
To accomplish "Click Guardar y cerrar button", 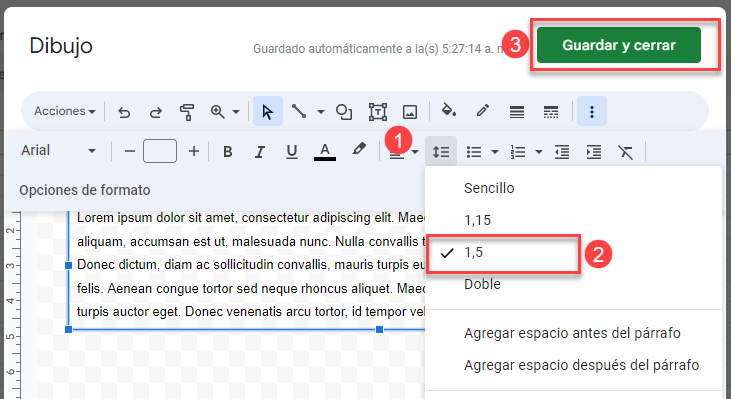I will coord(619,45).
